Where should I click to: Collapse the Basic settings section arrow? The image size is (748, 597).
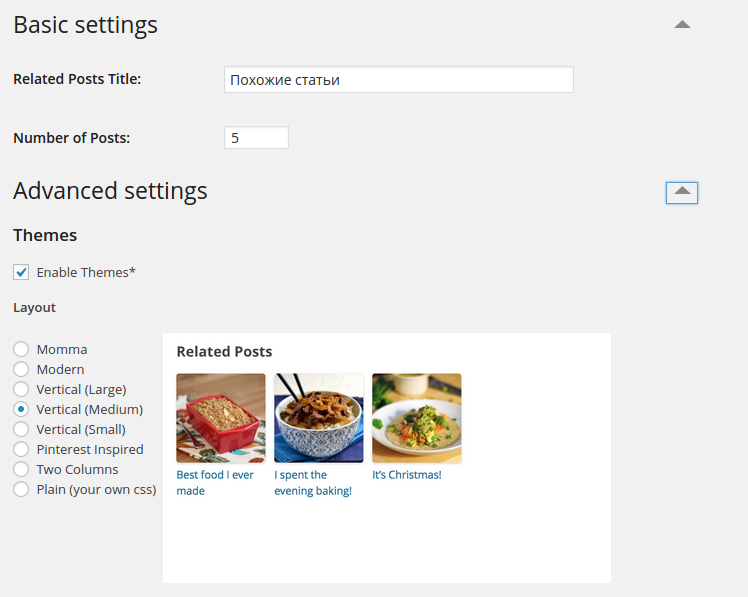pyautogui.click(x=682, y=25)
